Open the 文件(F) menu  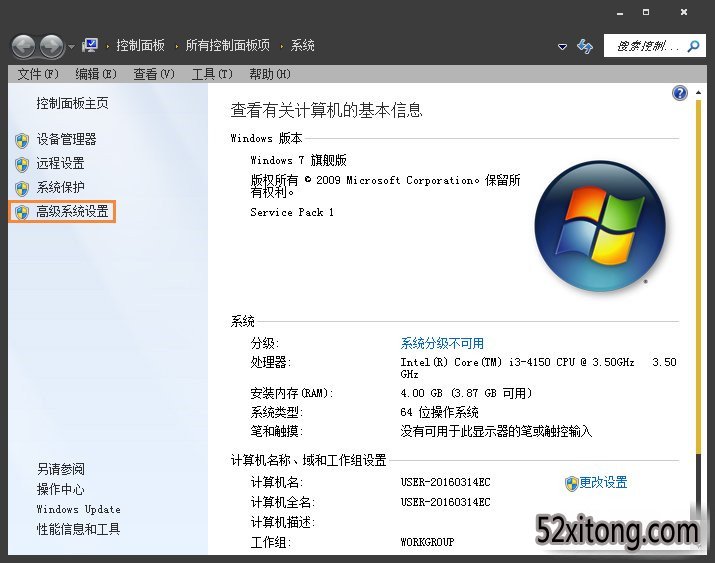click(x=38, y=74)
